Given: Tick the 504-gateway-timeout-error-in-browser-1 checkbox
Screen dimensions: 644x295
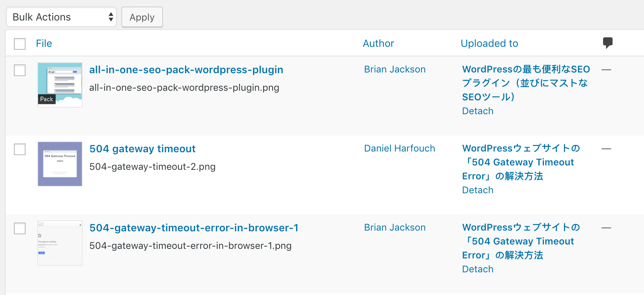Looking at the screenshot, I should 20,228.
